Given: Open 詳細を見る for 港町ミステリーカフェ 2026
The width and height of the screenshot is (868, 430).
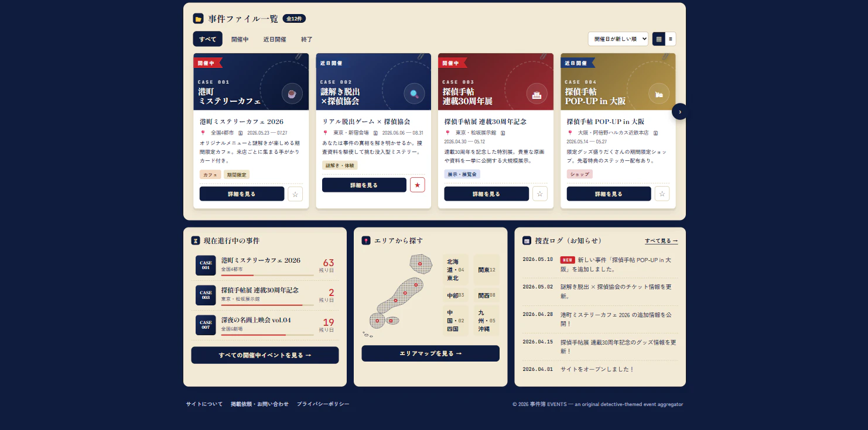Looking at the screenshot, I should click(242, 194).
